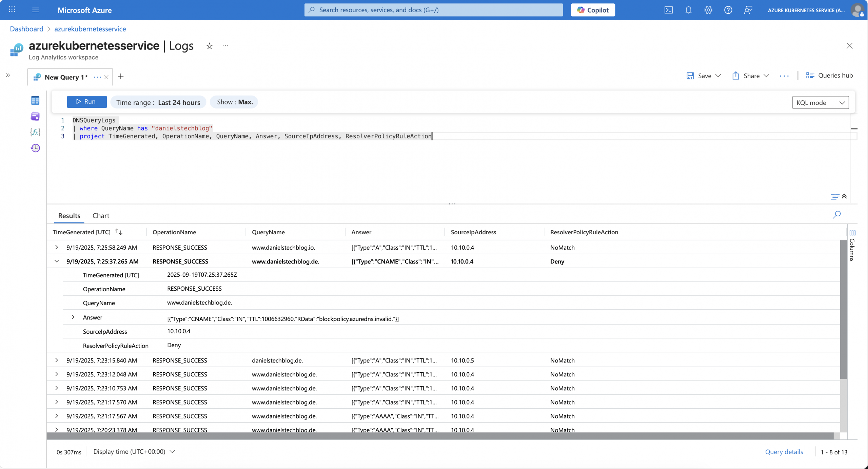Open Cloud Shell from top bar
868x469 pixels.
coord(668,10)
